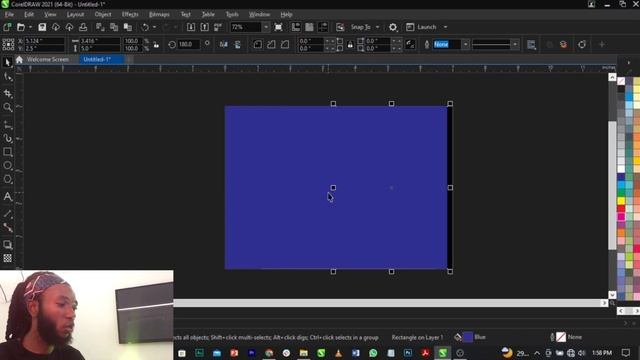Select the Freehand curve tool
The height and width of the screenshot is (360, 640).
coord(7,125)
